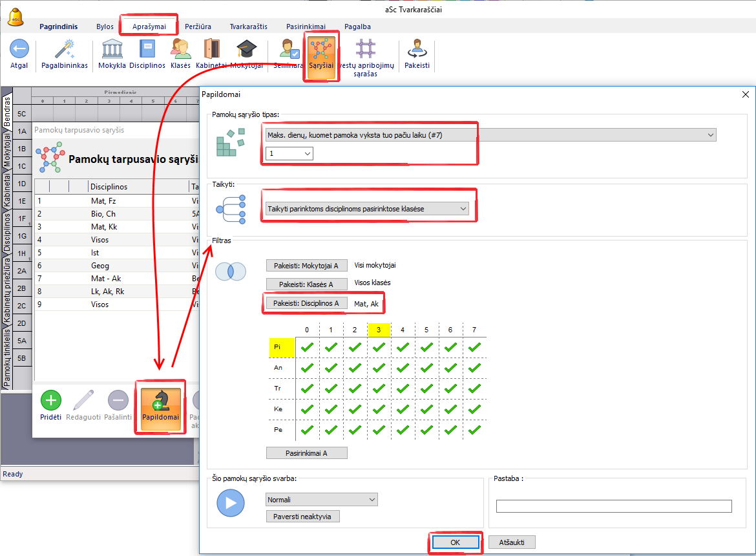This screenshot has height=556, width=756.
Task: Toggle checkmark for Pi period 0
Action: [x=308, y=347]
